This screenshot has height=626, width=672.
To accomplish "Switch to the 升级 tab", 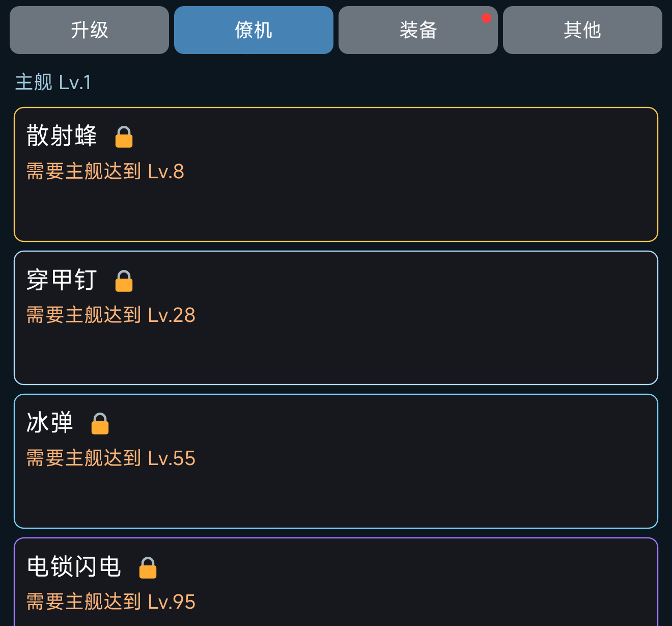I will point(89,30).
